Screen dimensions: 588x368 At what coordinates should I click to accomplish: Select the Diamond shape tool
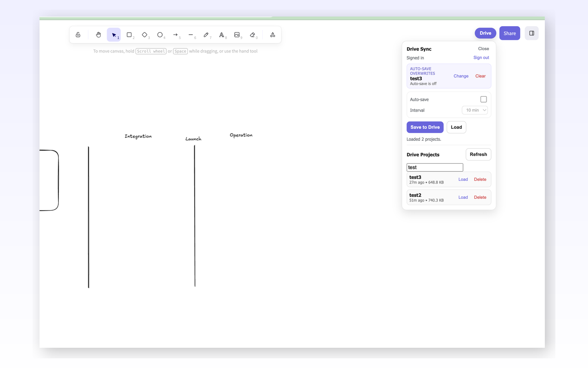(145, 35)
